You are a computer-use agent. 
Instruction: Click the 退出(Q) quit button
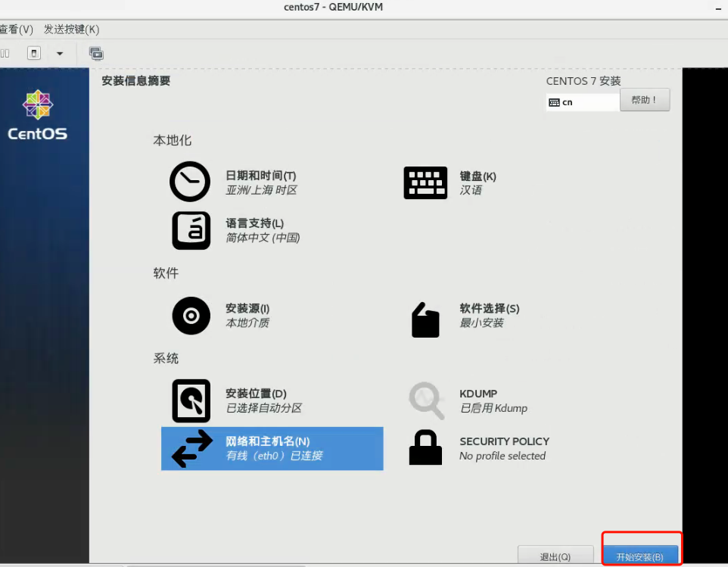tap(555, 556)
